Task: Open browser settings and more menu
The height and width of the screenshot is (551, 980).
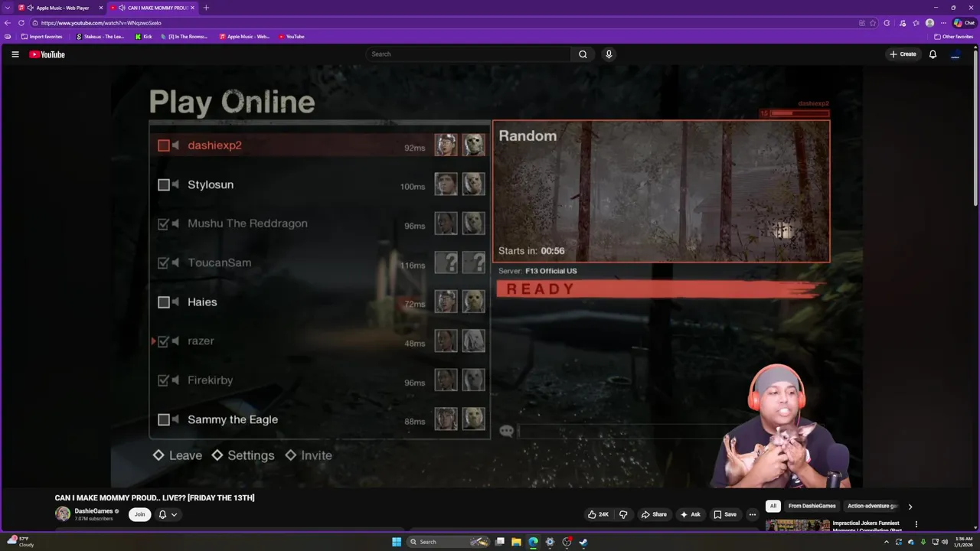Action: [x=943, y=23]
